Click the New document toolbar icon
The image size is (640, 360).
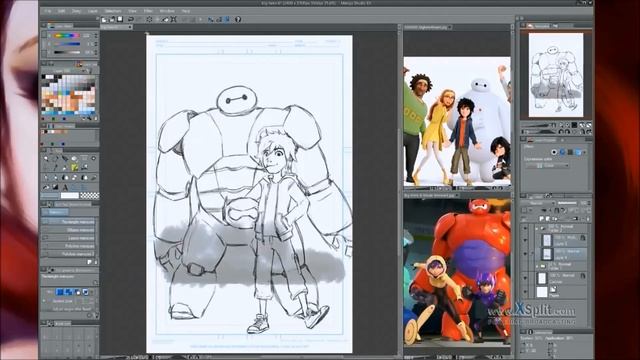pos(104,19)
